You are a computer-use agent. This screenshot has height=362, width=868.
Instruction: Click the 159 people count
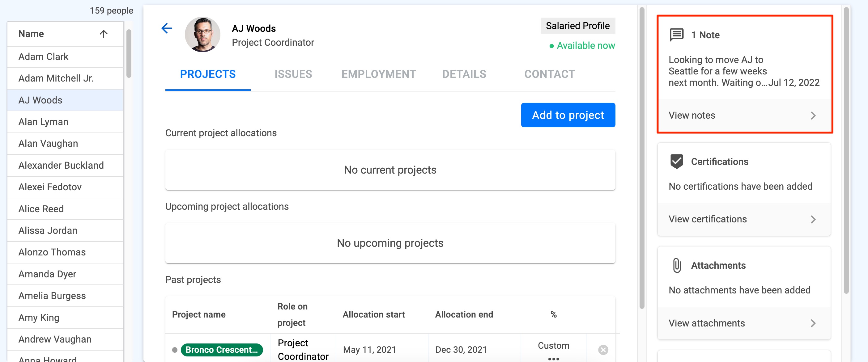(x=111, y=11)
